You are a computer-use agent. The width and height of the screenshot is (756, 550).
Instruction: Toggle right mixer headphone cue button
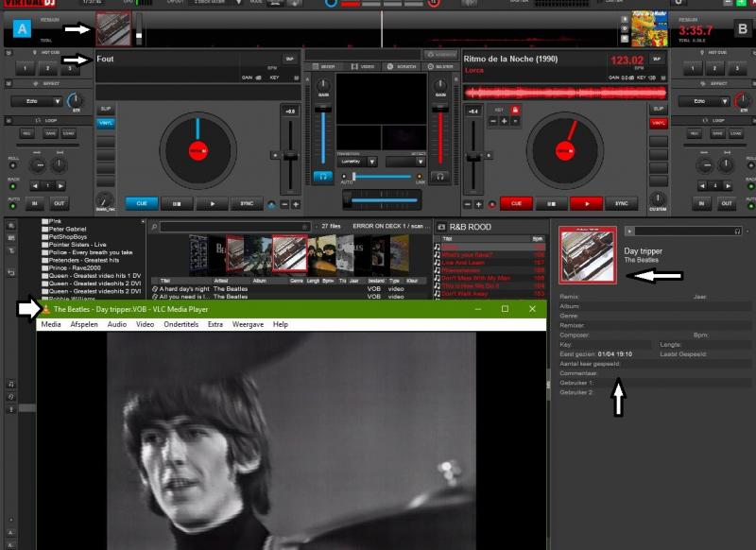tap(439, 177)
